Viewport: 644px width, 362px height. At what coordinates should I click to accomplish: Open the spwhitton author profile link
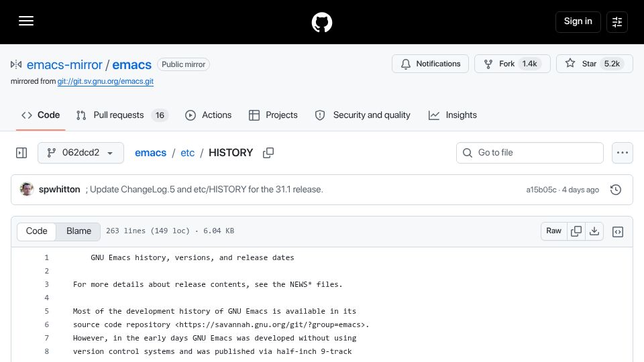pyautogui.click(x=60, y=189)
